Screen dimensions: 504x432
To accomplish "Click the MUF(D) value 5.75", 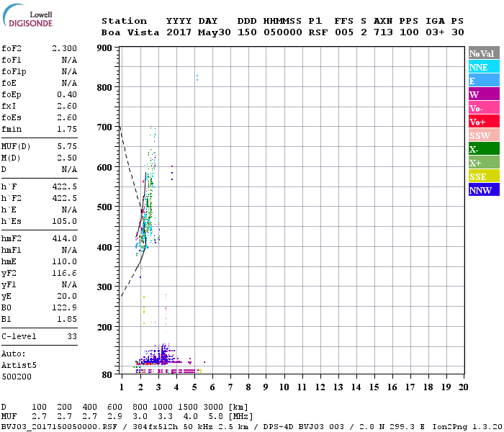I will point(67,145).
